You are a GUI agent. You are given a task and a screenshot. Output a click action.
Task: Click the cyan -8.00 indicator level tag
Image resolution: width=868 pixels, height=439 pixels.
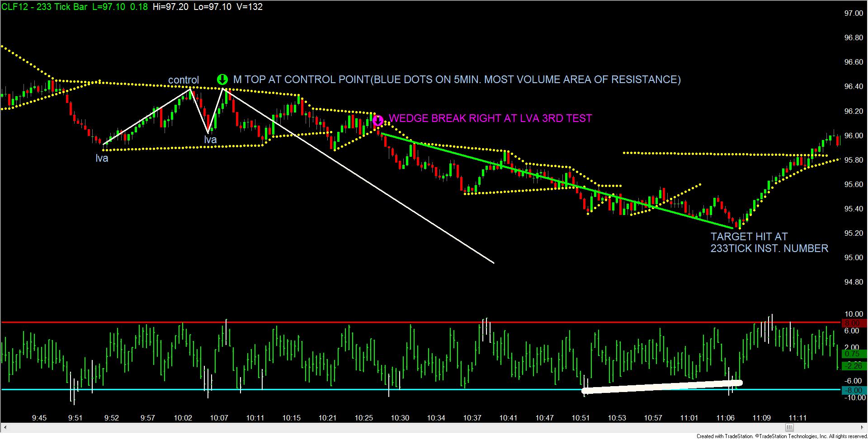(854, 390)
